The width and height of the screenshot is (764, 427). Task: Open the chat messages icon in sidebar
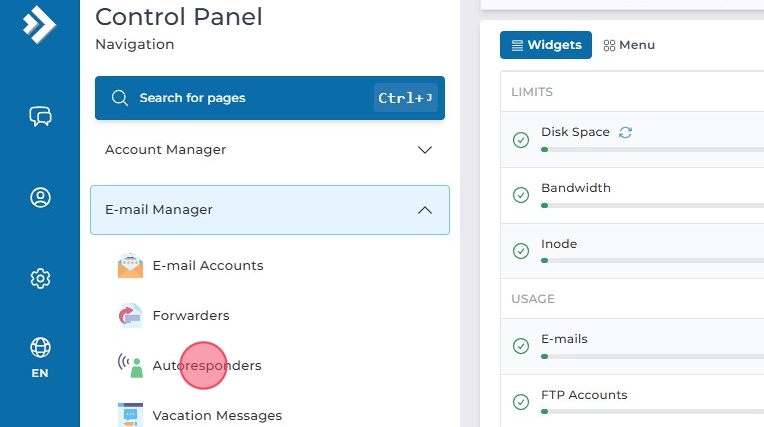pyautogui.click(x=40, y=116)
